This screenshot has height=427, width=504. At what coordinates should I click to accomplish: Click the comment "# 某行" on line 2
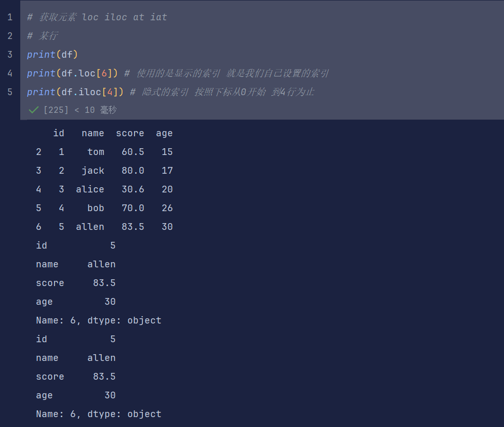[42, 35]
